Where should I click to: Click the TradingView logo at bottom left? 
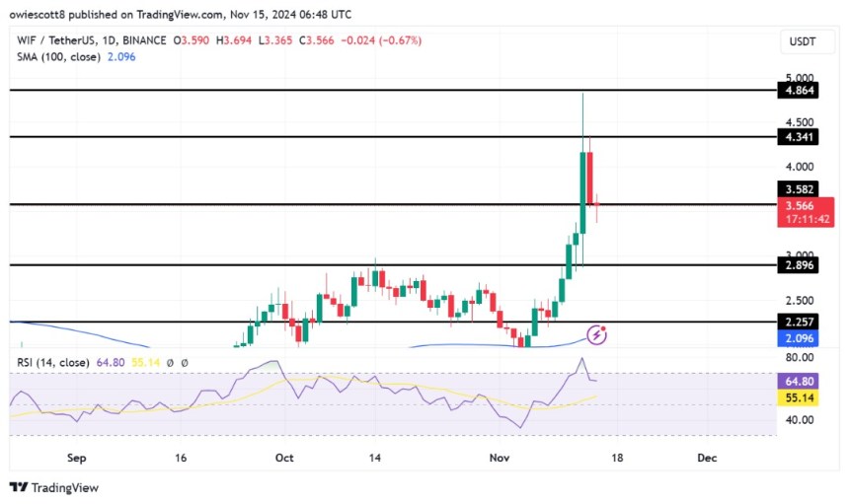click(x=54, y=488)
